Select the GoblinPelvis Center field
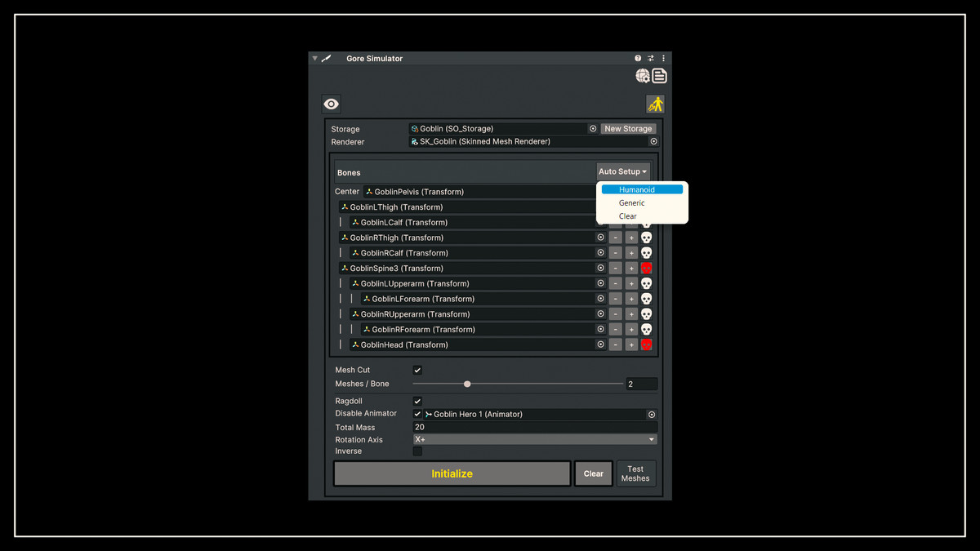The image size is (980, 551). coord(479,192)
